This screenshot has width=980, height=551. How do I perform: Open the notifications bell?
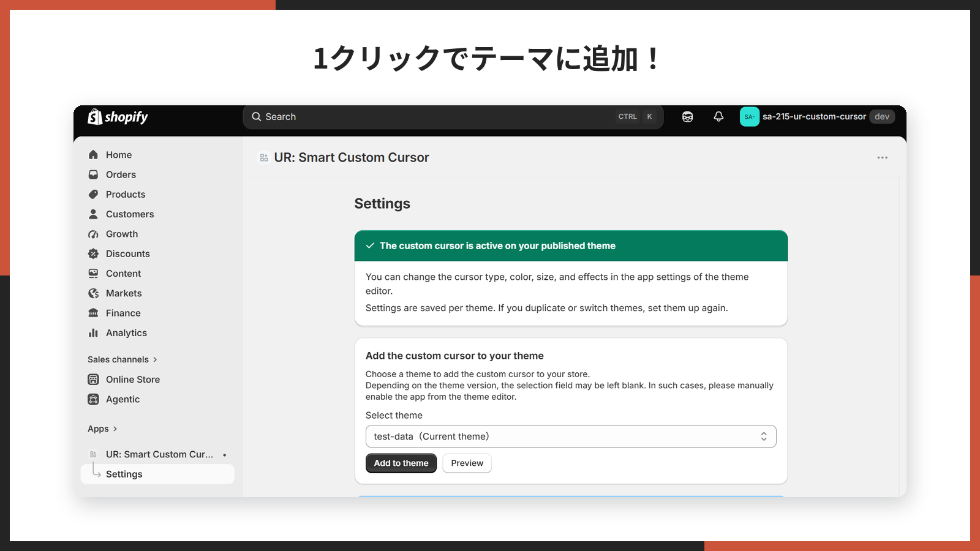tap(718, 117)
